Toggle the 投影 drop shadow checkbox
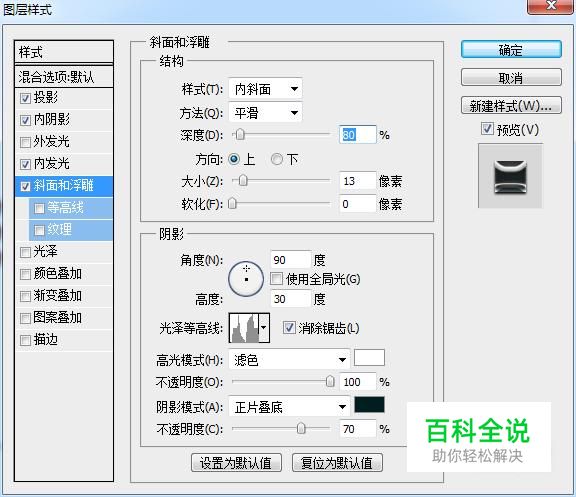 pos(25,98)
